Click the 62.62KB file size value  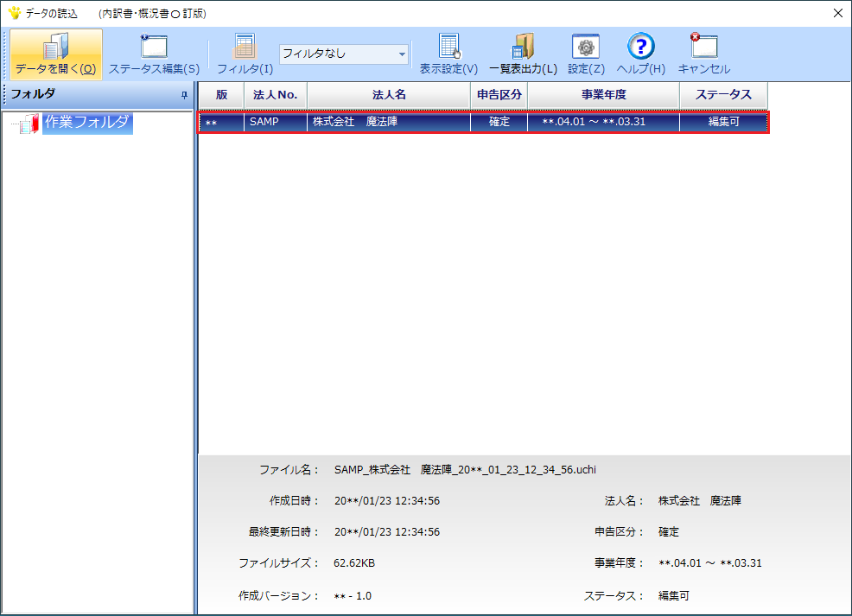point(354,563)
